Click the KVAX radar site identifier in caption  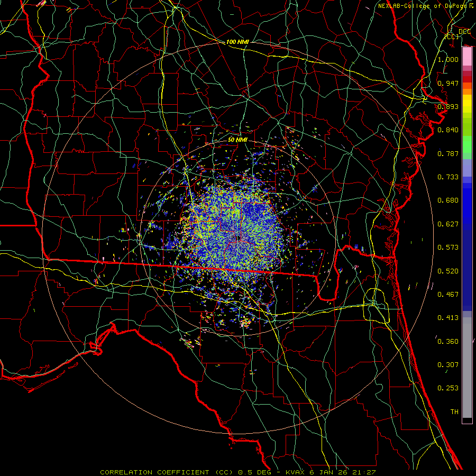(296, 472)
